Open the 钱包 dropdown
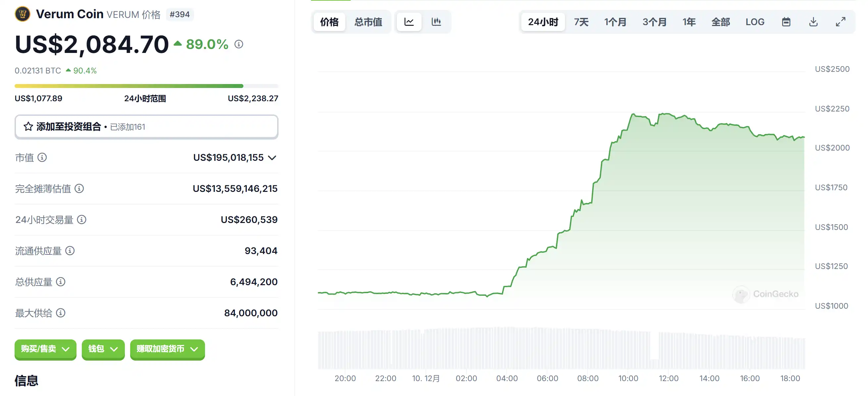The height and width of the screenshot is (396, 868). coord(103,349)
